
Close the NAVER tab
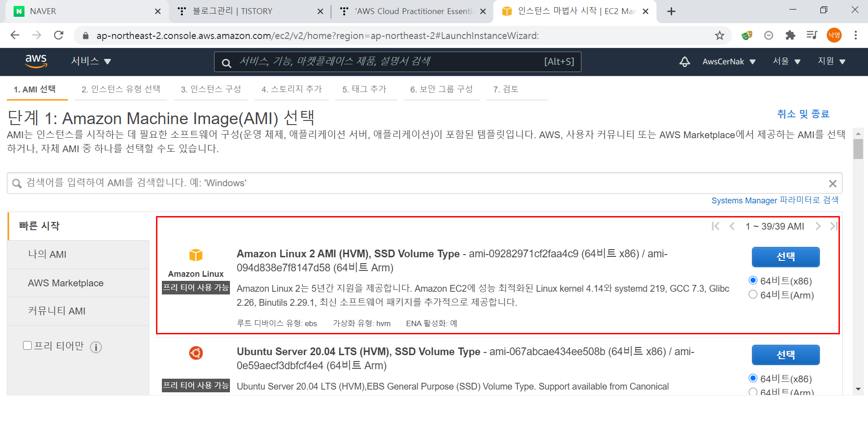pos(158,11)
